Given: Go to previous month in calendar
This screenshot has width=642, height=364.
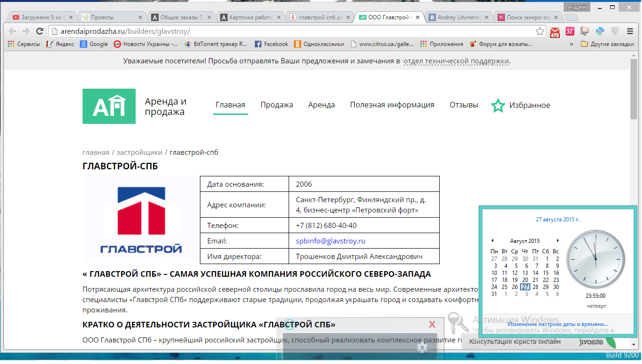Looking at the screenshot, I should pos(492,241).
